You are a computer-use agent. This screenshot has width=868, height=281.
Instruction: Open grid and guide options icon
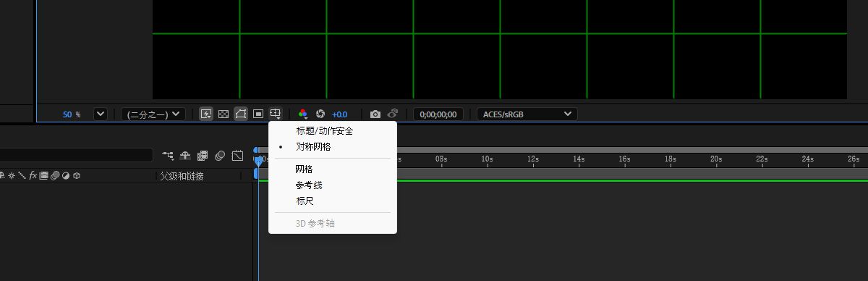276,114
